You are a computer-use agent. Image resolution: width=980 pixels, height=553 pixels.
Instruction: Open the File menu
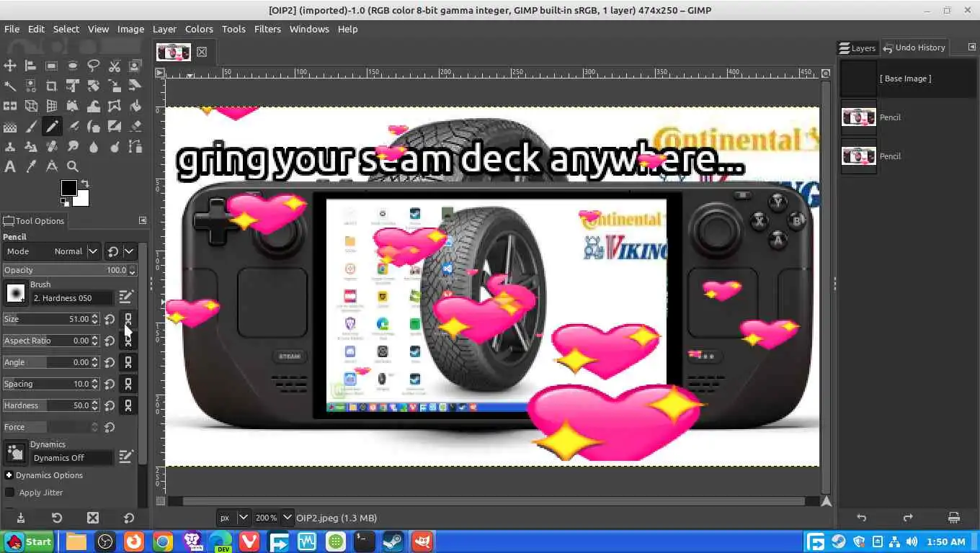(12, 29)
